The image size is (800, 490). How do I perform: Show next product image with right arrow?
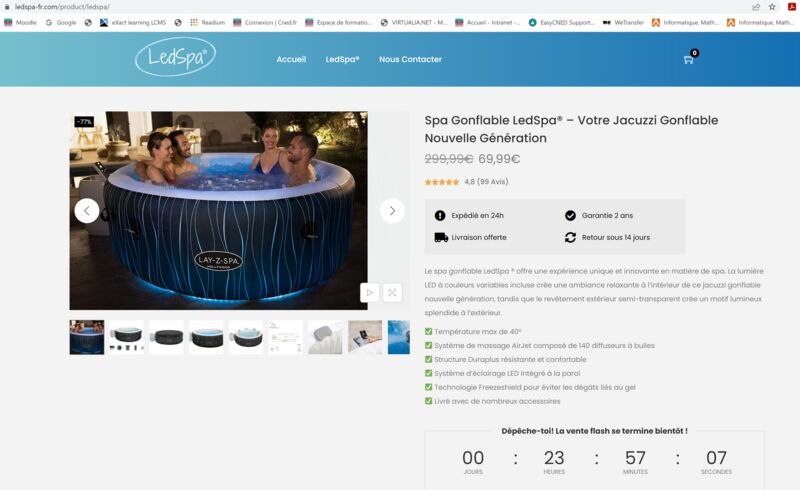coord(392,211)
